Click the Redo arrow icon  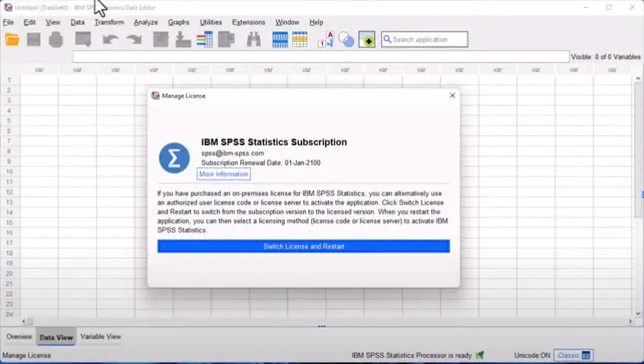point(134,40)
